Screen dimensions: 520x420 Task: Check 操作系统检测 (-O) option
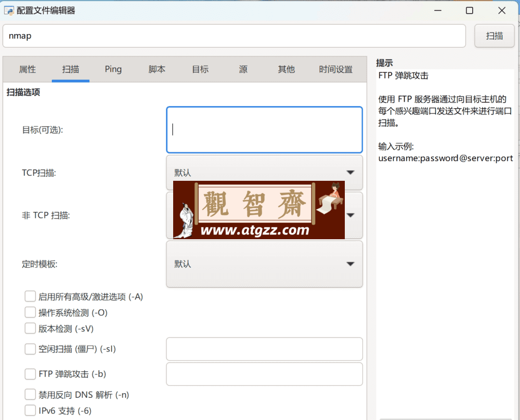point(30,312)
